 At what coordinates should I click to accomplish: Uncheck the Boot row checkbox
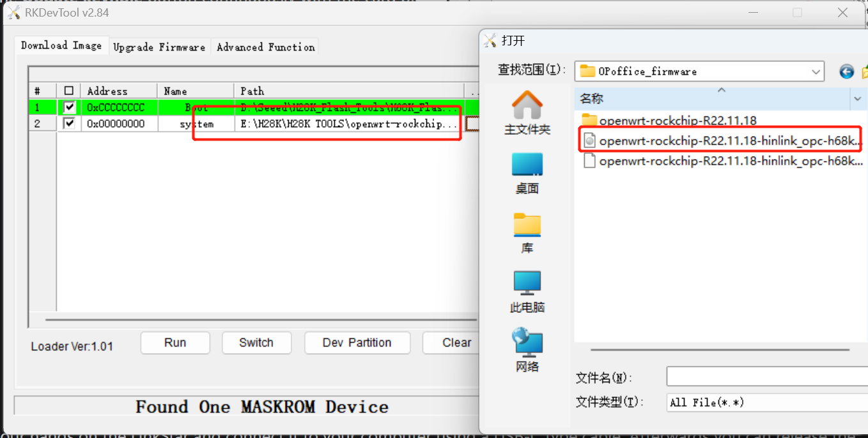pyautogui.click(x=69, y=107)
